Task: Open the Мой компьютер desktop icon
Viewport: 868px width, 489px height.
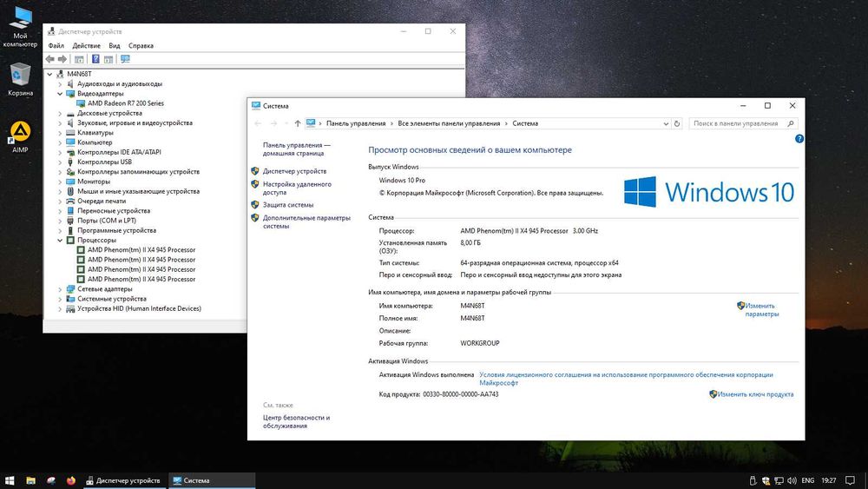Action: [20, 27]
